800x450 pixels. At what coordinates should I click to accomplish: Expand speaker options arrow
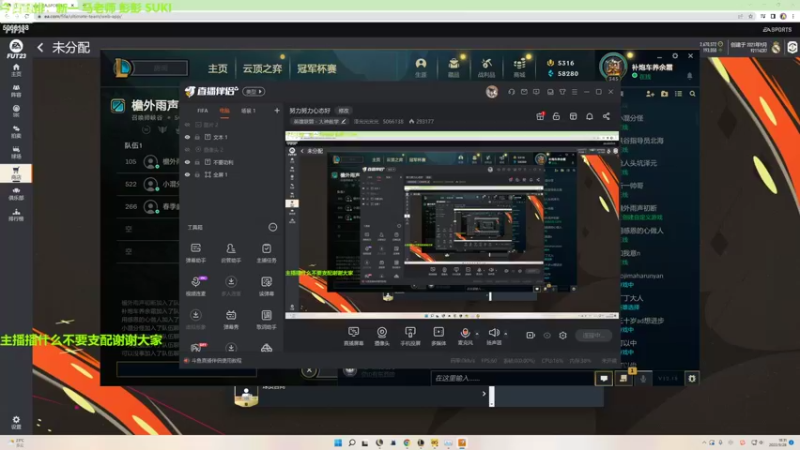click(x=506, y=334)
